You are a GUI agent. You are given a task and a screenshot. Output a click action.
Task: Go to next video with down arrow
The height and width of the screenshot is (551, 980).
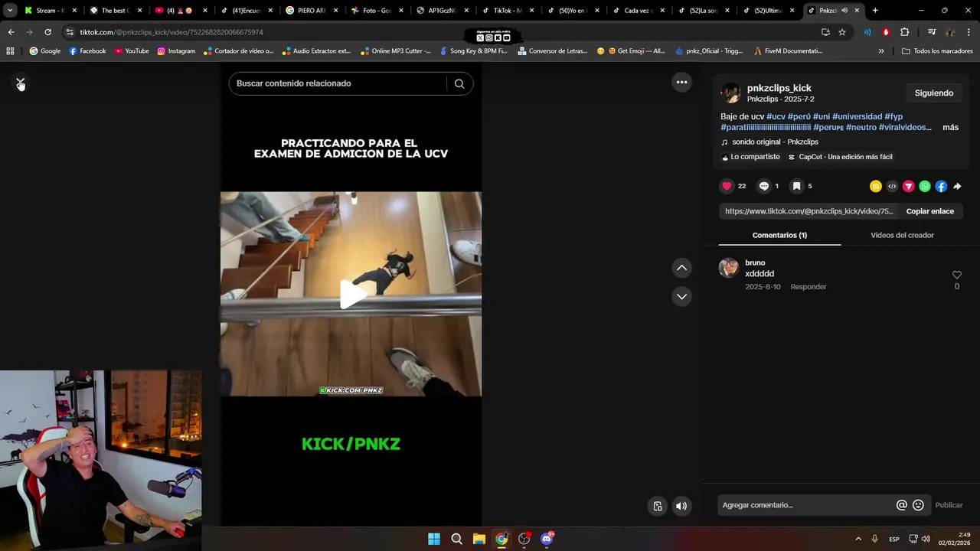click(681, 296)
